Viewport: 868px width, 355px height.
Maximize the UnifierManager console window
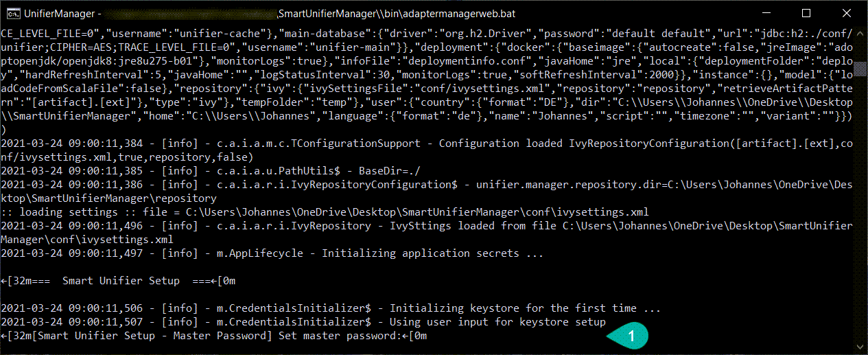(806, 13)
